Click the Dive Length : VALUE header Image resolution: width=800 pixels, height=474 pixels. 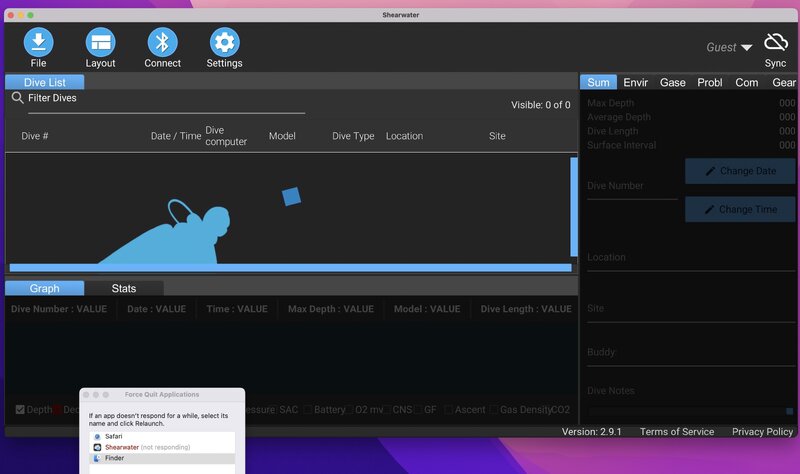click(526, 309)
